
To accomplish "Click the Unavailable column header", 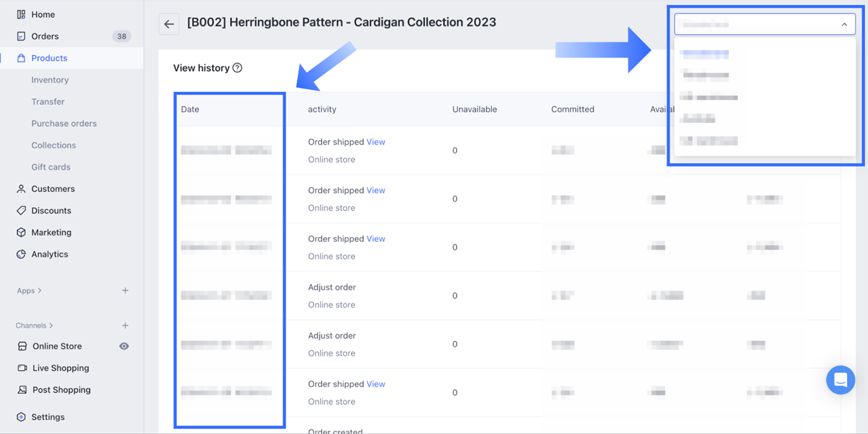I will [x=474, y=109].
